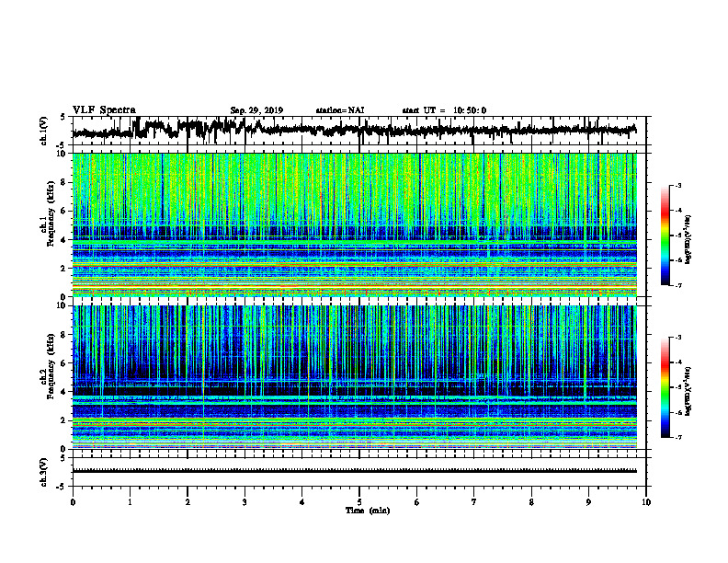The height and width of the screenshot is (563, 728).
Task: Select the date label "Sep. 29, 2019"
Action: pos(256,110)
